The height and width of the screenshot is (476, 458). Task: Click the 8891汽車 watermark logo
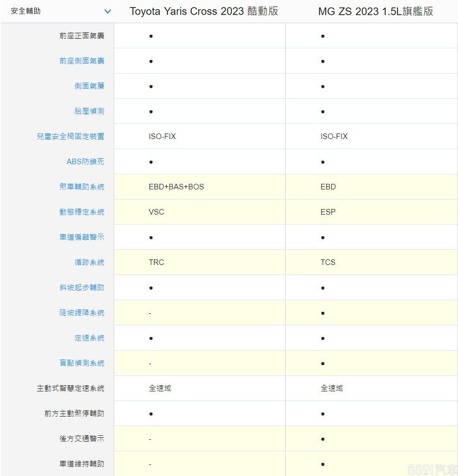pyautogui.click(x=432, y=469)
